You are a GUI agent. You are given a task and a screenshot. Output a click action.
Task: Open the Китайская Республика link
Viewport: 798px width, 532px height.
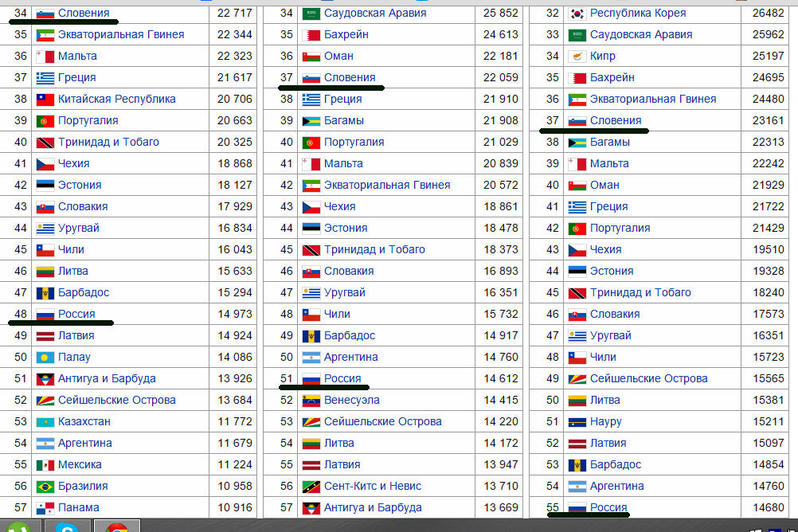pyautogui.click(x=116, y=100)
